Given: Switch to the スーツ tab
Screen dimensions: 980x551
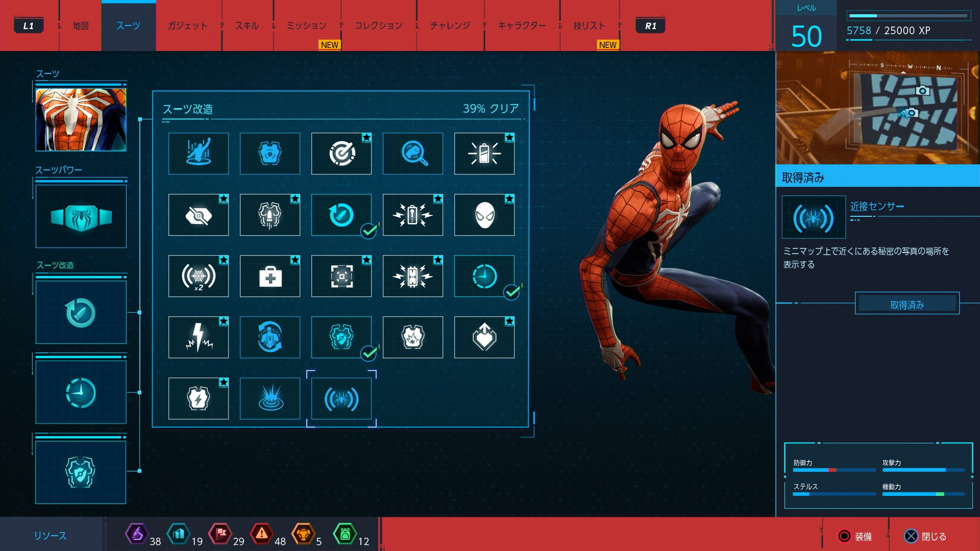Looking at the screenshot, I should click(128, 26).
